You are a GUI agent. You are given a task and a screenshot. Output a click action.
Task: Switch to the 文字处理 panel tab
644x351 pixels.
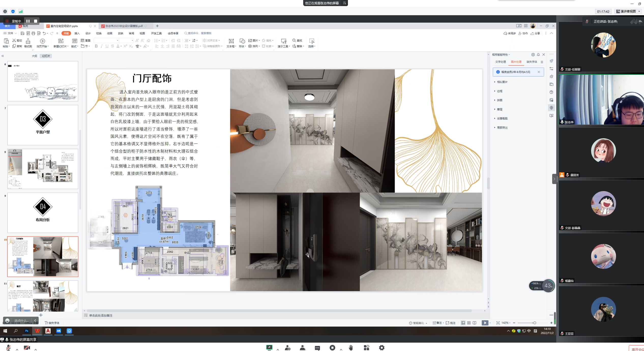500,62
